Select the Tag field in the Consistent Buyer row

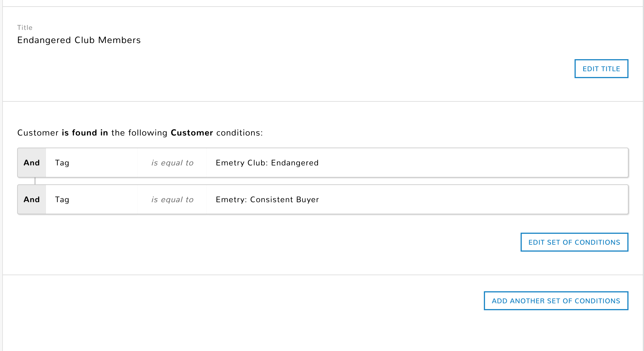tap(62, 200)
